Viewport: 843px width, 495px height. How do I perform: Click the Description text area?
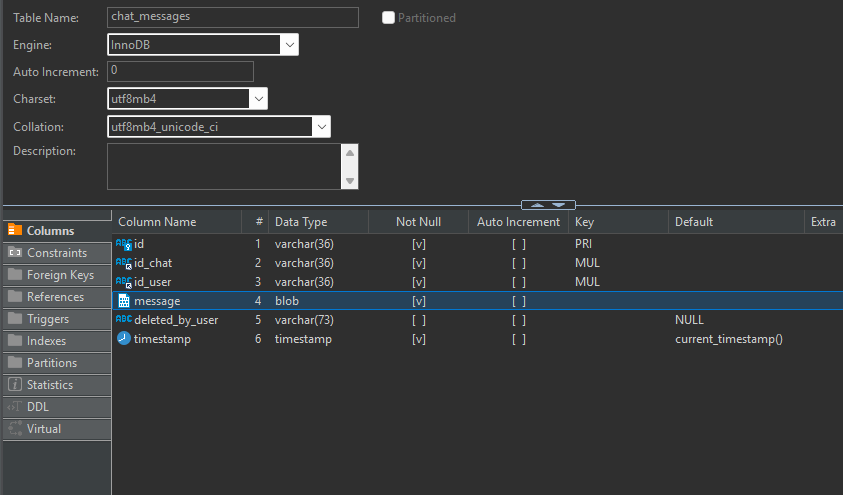click(x=224, y=167)
